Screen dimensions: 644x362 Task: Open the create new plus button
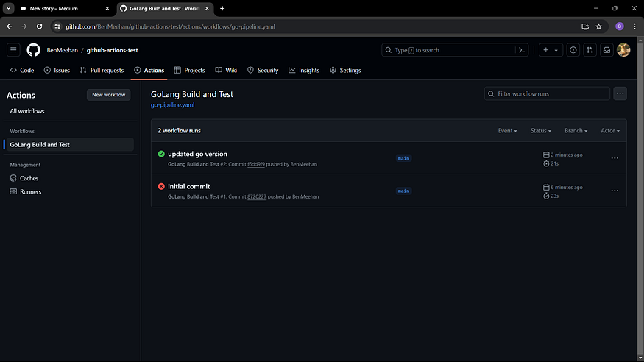[x=546, y=50]
